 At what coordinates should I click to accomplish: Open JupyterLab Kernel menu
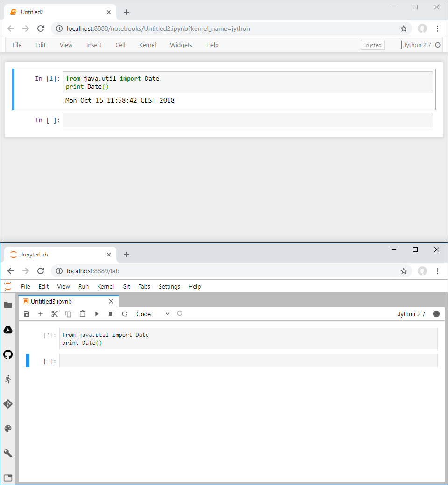coord(105,287)
